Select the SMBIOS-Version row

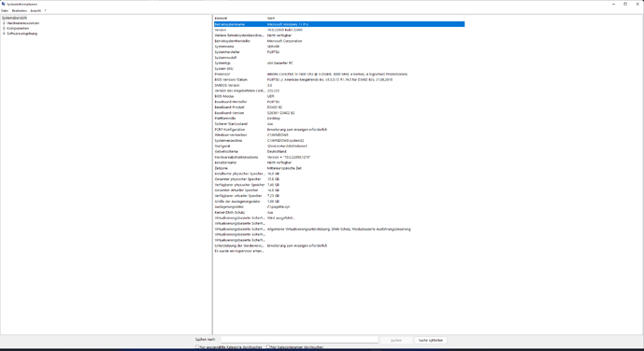point(339,85)
